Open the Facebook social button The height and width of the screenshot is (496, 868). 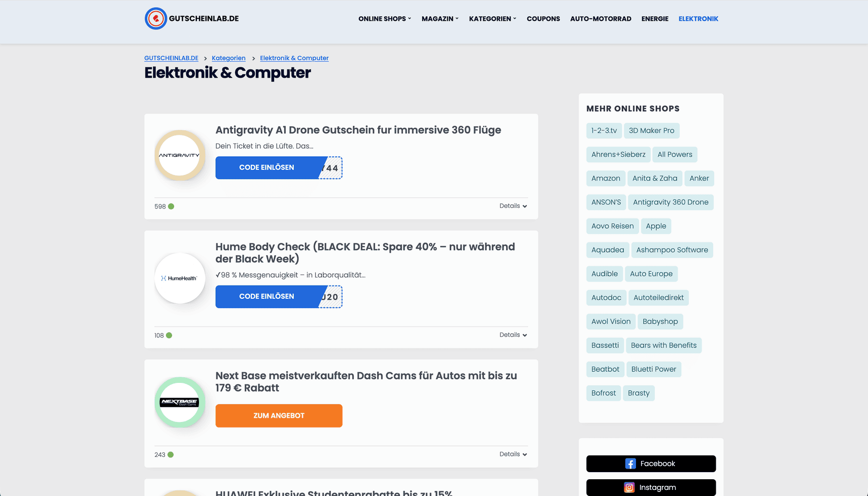pos(651,464)
